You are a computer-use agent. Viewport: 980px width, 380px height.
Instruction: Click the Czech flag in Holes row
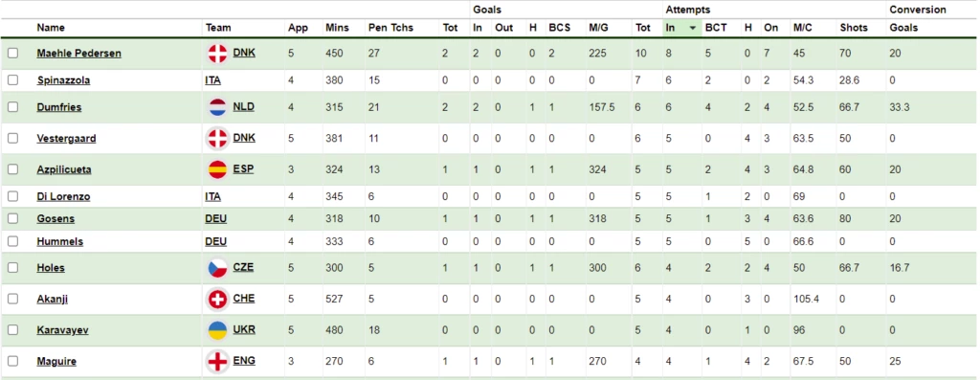217,268
